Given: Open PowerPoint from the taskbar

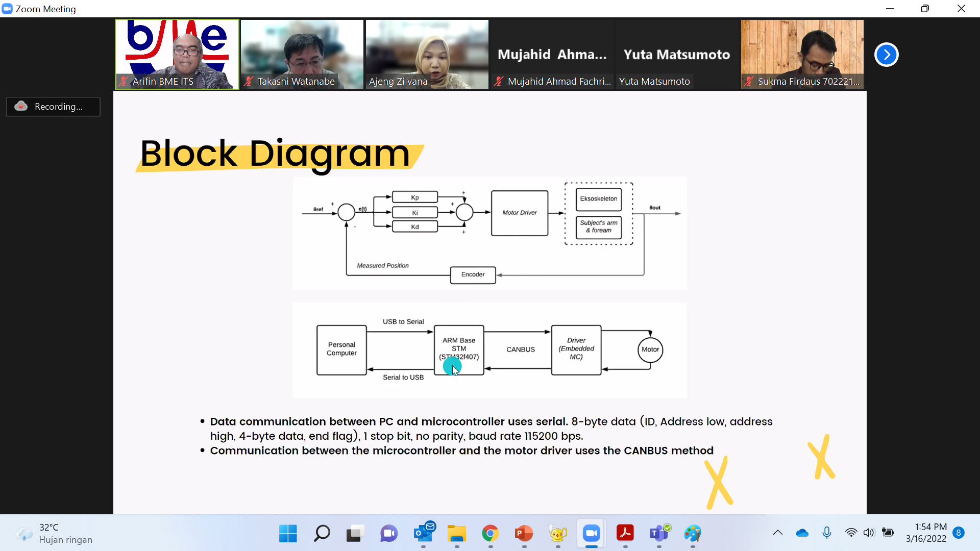Looking at the screenshot, I should tap(524, 534).
